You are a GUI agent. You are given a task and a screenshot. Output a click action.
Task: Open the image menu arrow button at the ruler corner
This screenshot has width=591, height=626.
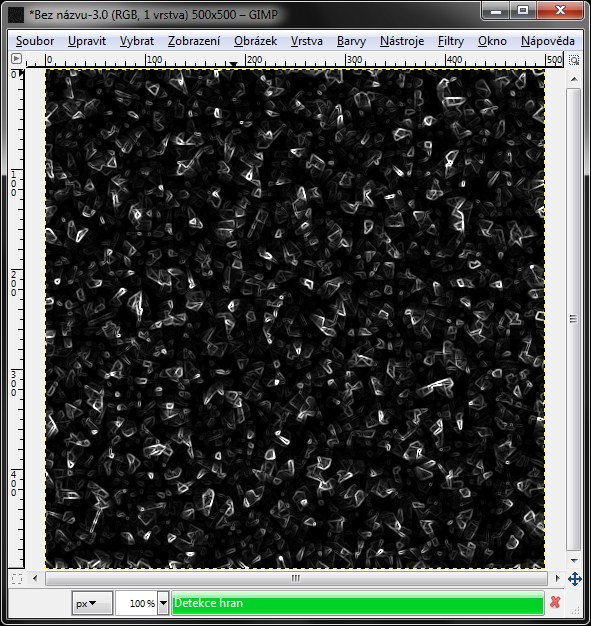[x=16, y=59]
